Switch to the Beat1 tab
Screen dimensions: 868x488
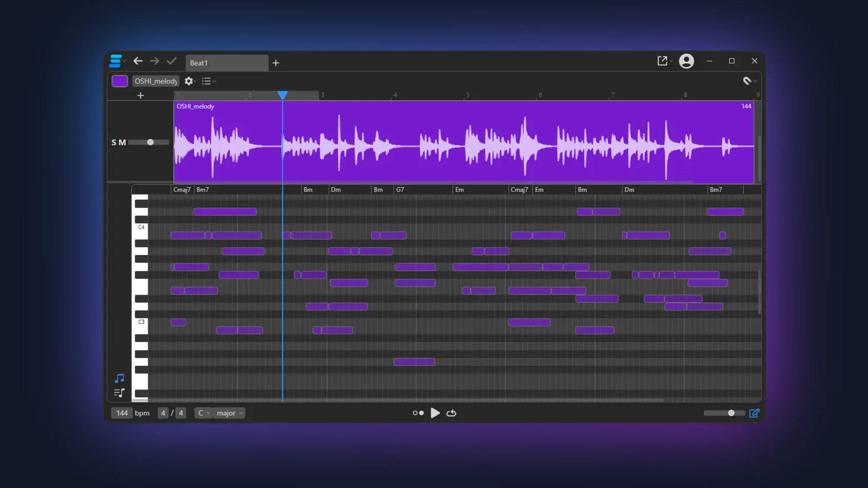pyautogui.click(x=227, y=63)
